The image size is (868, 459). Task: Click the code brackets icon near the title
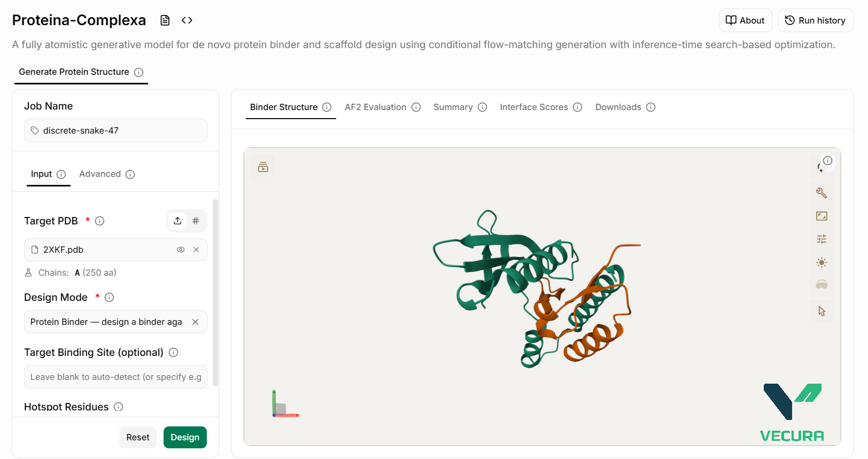coord(187,20)
